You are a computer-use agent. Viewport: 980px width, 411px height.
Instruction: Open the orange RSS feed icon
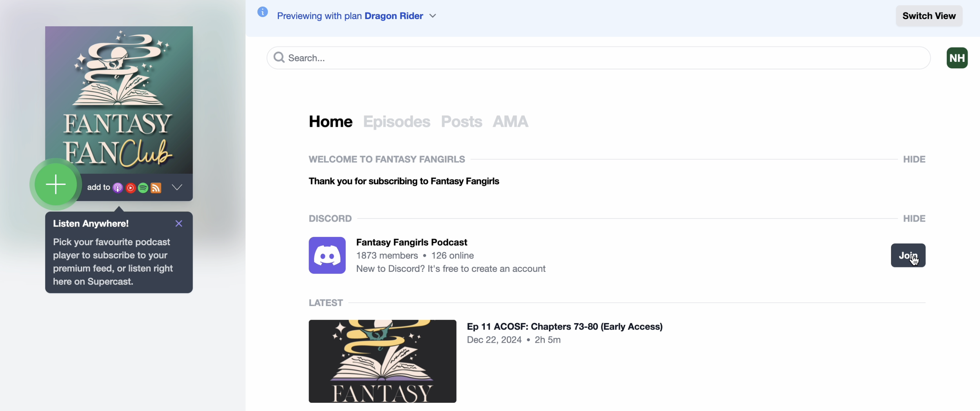[x=156, y=188]
